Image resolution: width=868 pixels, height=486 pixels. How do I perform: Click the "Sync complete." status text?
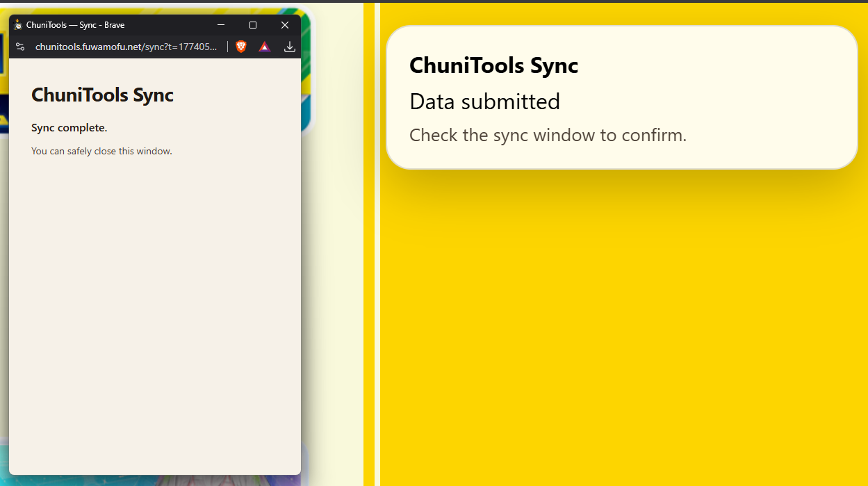click(x=69, y=128)
